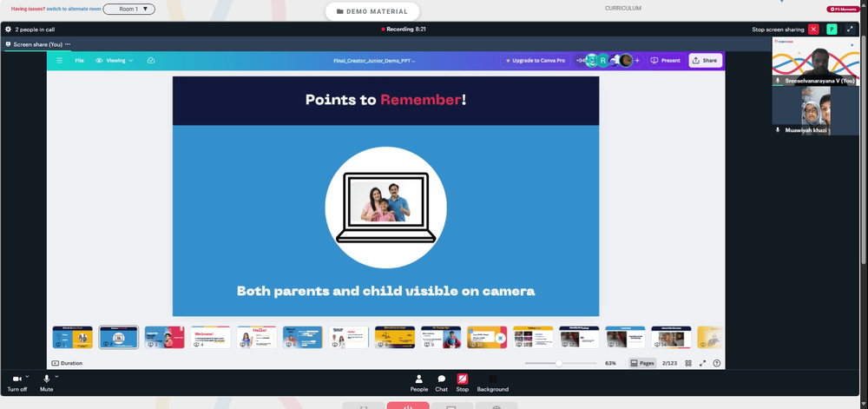Open the CURRICULUM tab
Image resolution: width=868 pixels, height=409 pixels.
622,9
